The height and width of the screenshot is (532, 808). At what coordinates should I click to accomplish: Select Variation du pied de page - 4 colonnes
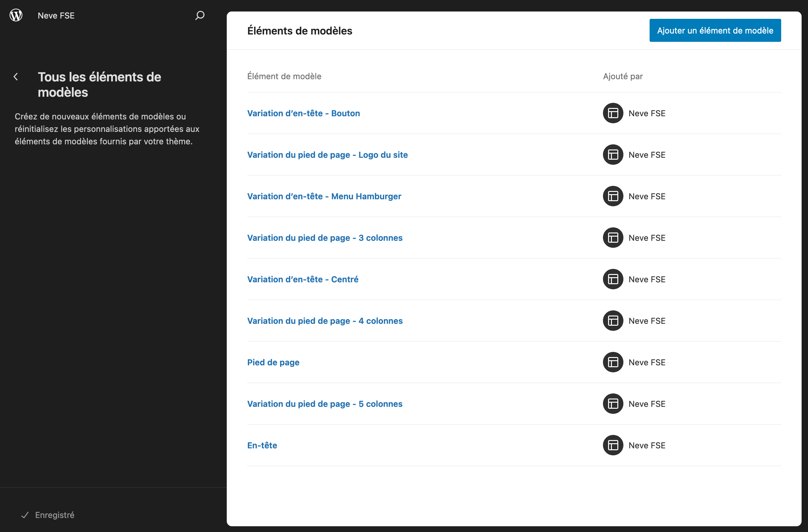(x=324, y=321)
